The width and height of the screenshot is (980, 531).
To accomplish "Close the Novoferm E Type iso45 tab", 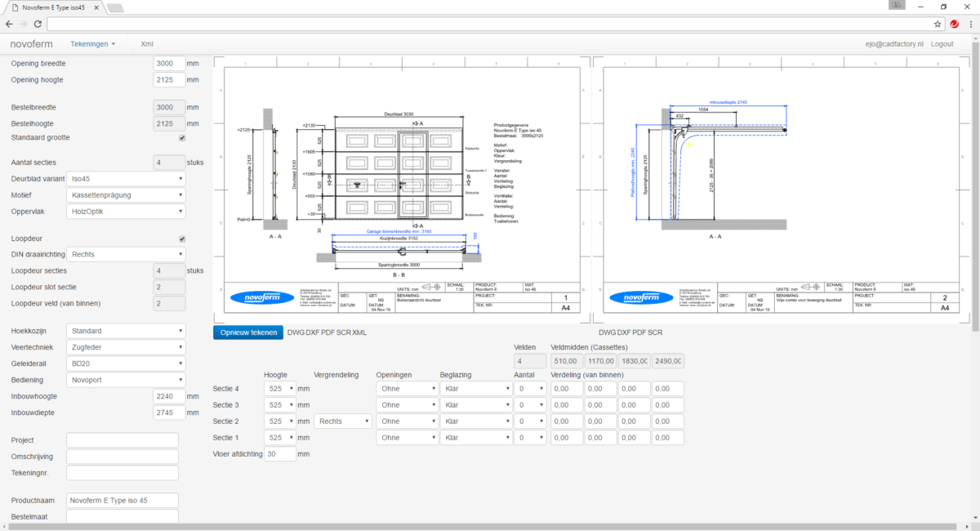I will pyautogui.click(x=96, y=7).
